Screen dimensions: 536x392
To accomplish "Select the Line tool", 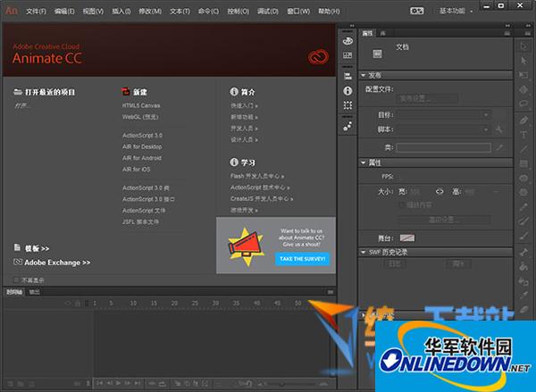I will point(523,148).
